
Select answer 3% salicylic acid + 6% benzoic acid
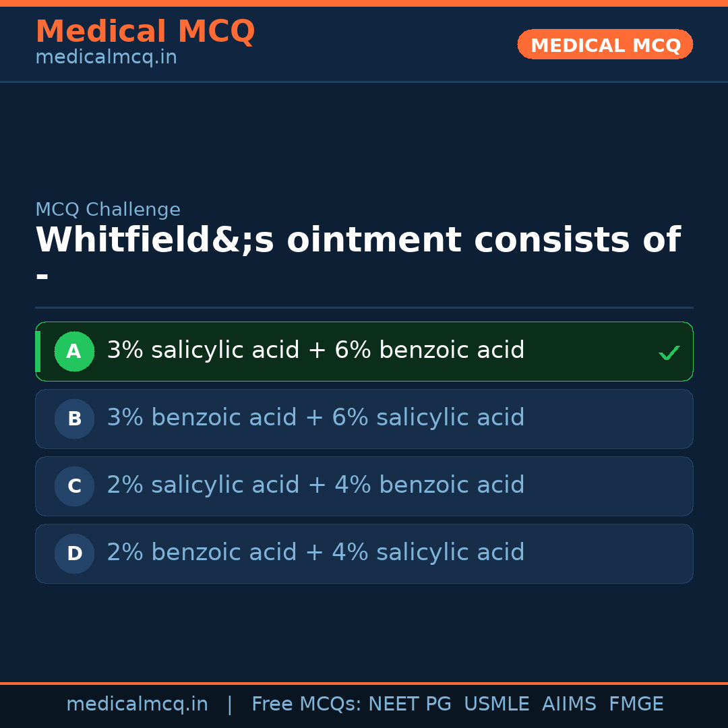(x=315, y=351)
